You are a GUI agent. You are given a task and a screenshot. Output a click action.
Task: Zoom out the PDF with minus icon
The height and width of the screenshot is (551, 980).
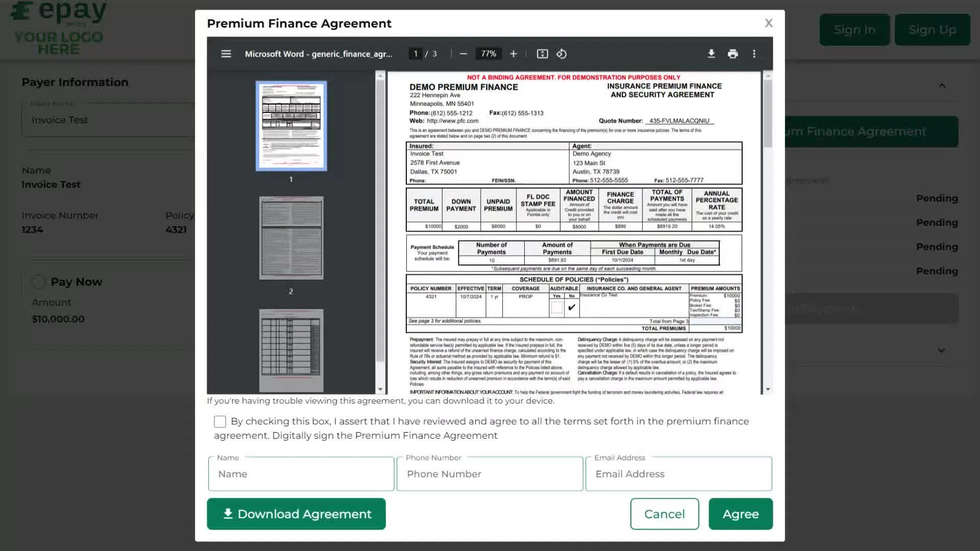click(x=463, y=54)
